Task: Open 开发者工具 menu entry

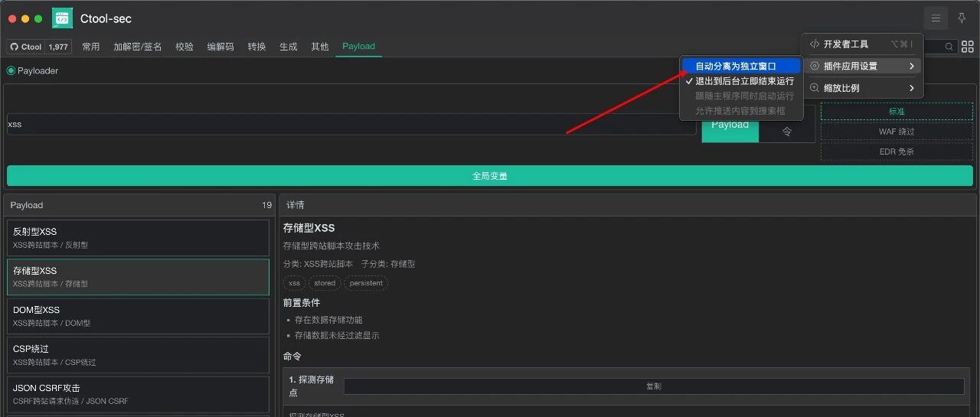Action: 862,44
